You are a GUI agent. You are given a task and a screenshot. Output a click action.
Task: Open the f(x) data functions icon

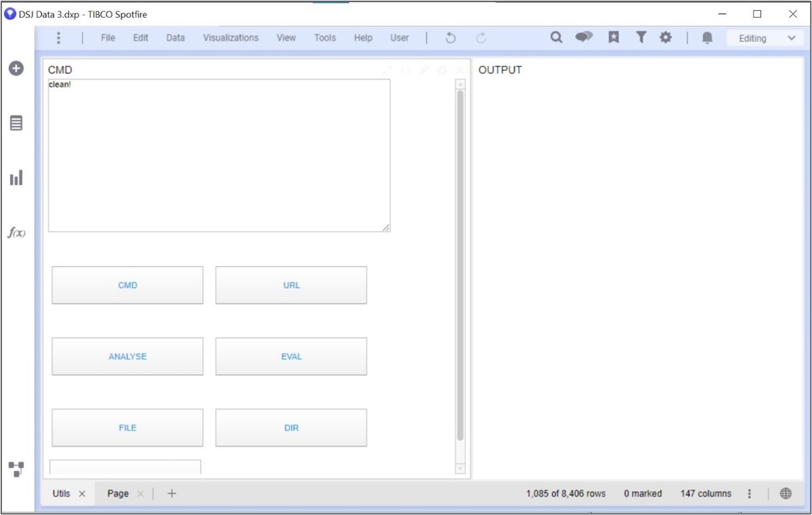tap(16, 233)
